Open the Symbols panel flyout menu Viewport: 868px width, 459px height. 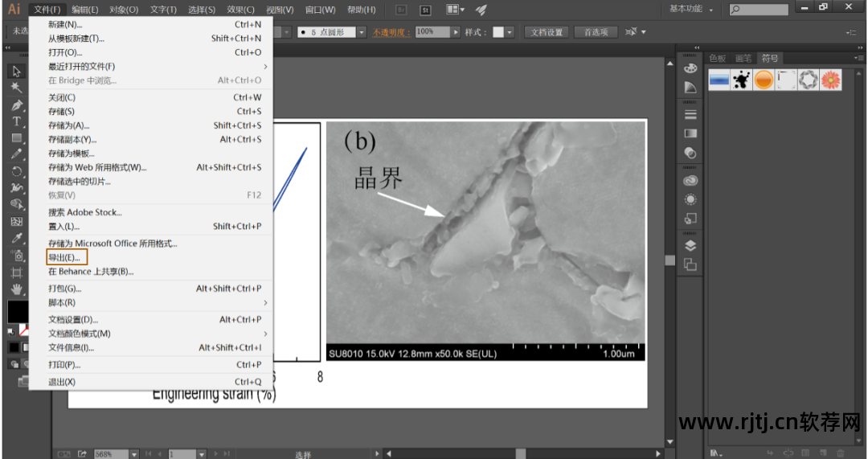858,58
